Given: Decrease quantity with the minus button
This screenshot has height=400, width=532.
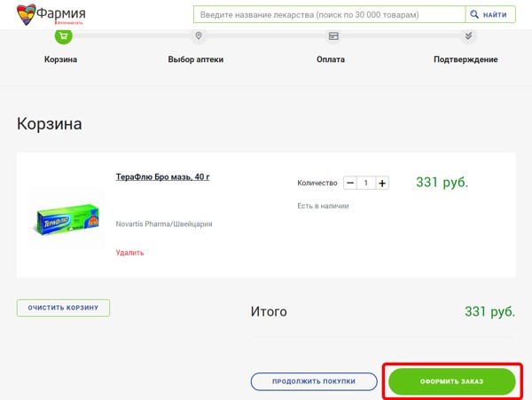Looking at the screenshot, I should (x=350, y=183).
